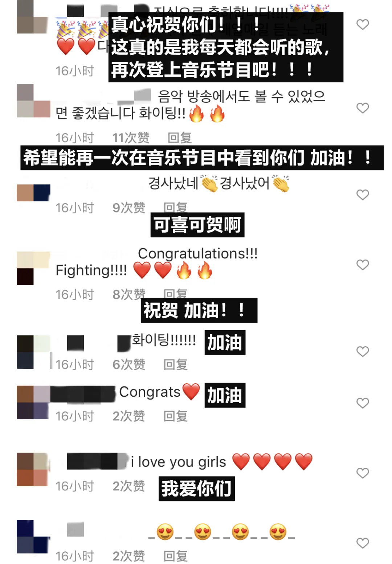
Task: Open 6次赞 likes on 화이팅 comment
Action: point(129,364)
